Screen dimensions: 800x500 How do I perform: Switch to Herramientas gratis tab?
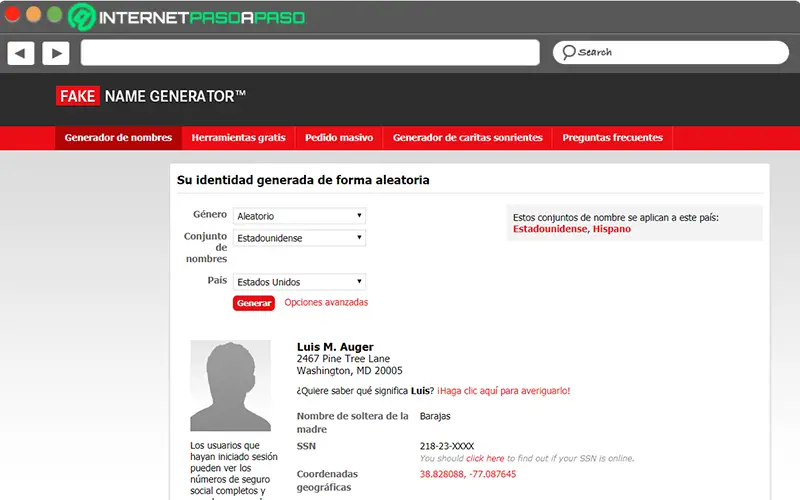click(238, 138)
